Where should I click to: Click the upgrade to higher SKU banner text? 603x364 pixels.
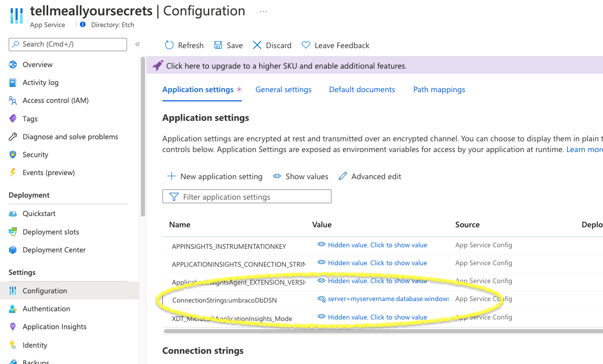pos(286,66)
